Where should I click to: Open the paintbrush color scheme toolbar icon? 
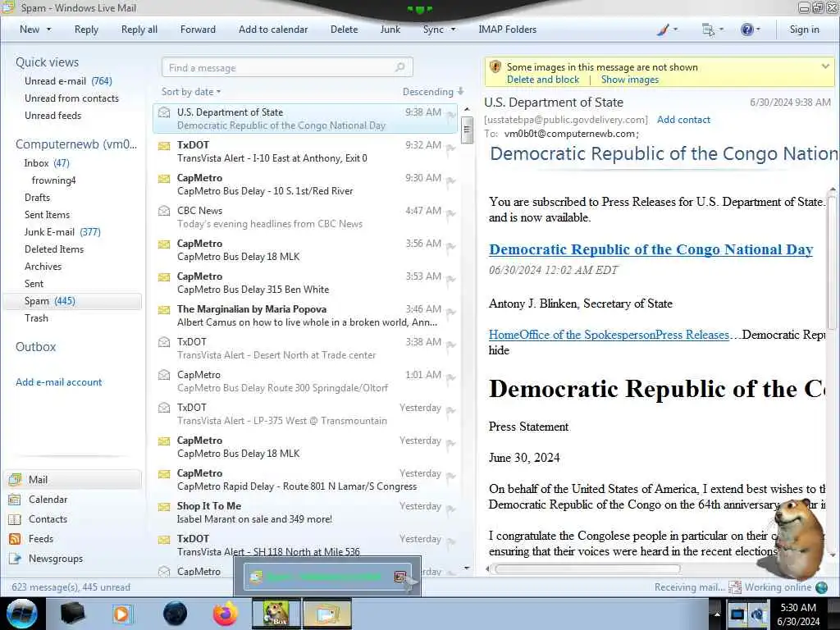[x=663, y=30]
